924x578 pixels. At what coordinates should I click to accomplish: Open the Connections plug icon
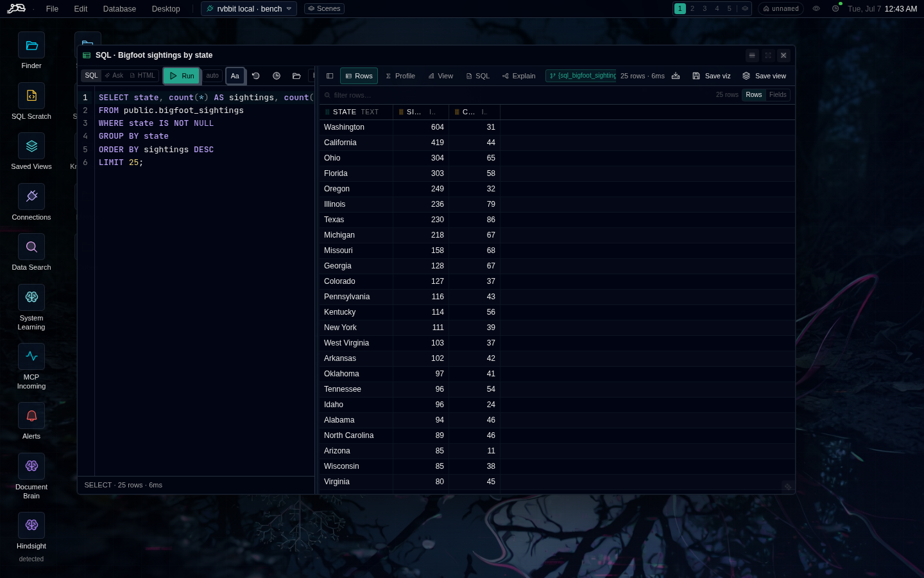31,197
